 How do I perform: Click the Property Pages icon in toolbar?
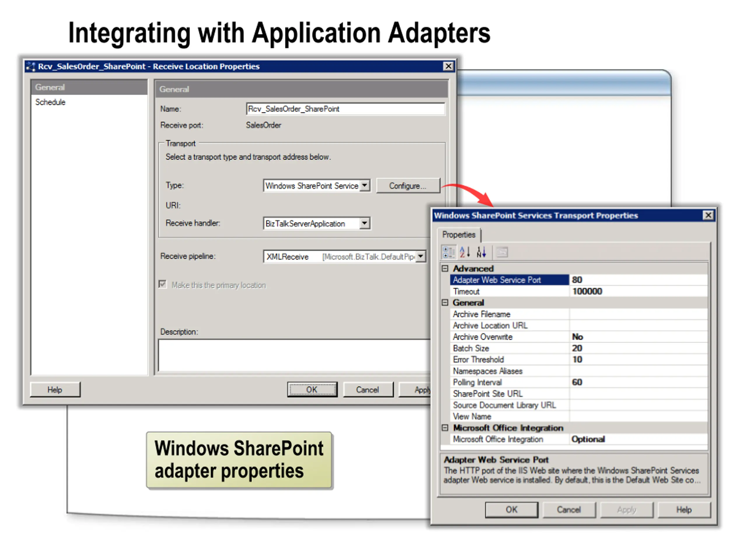click(502, 253)
